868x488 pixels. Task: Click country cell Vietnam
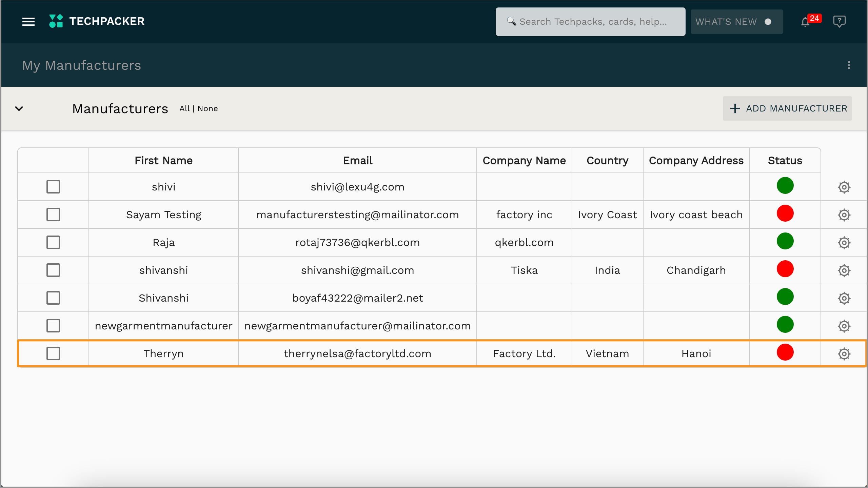click(607, 353)
